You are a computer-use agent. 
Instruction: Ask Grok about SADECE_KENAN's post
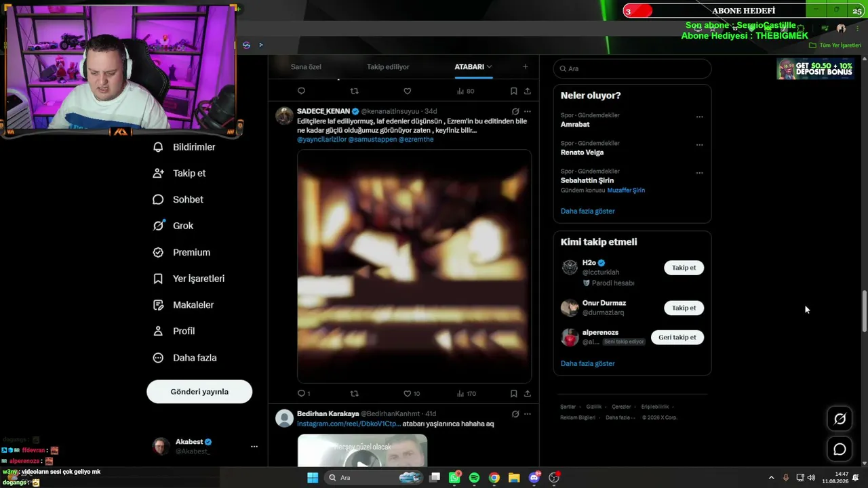point(515,111)
